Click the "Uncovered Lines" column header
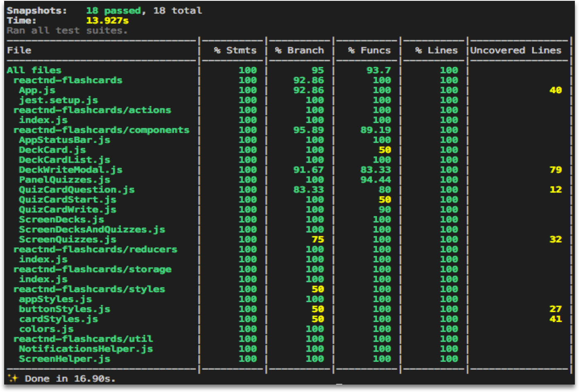Viewport: 579px width, 392px height. click(x=516, y=51)
